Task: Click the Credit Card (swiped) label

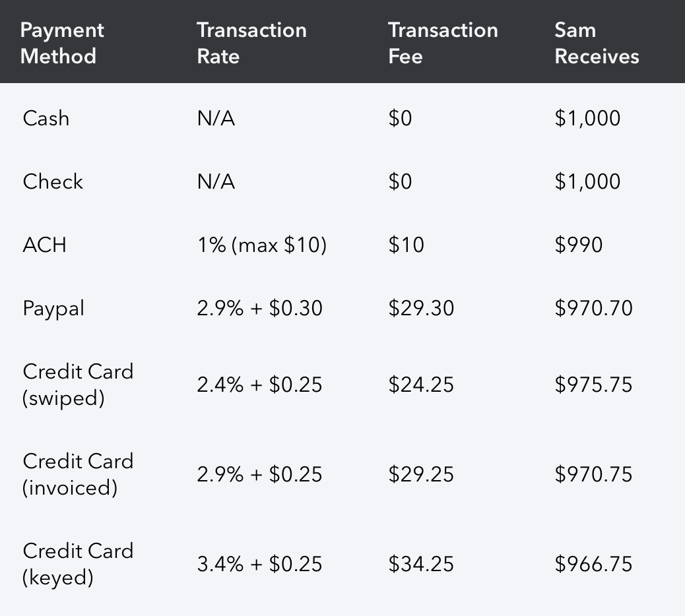Action: point(78,385)
